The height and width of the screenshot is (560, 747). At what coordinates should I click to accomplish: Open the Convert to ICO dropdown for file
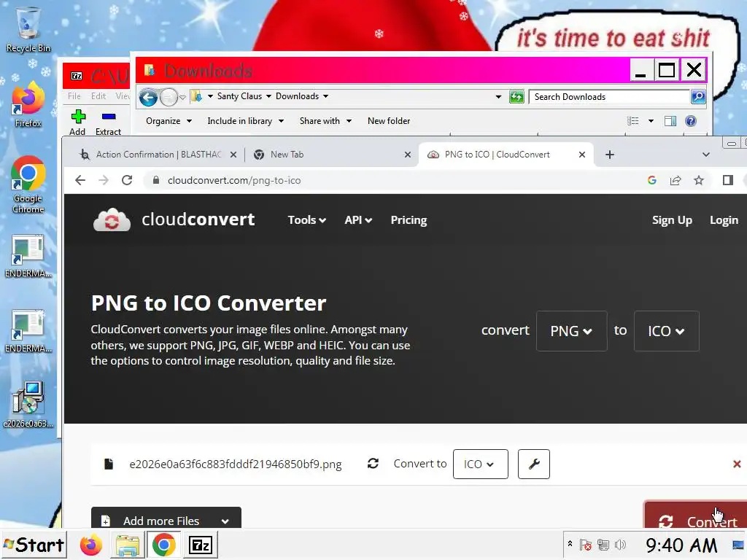pyautogui.click(x=480, y=464)
